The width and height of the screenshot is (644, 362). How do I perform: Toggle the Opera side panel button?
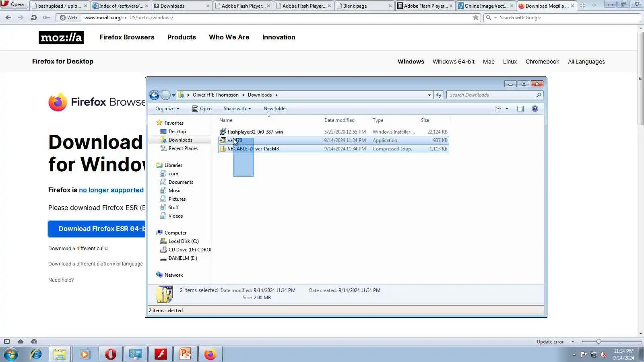coord(7,341)
